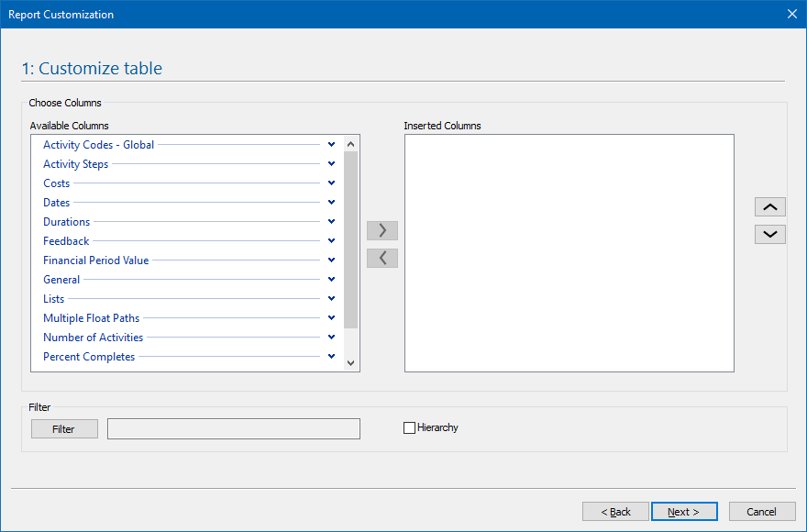Enable the Hierarchy checkbox
The width and height of the screenshot is (807, 532).
(x=409, y=427)
